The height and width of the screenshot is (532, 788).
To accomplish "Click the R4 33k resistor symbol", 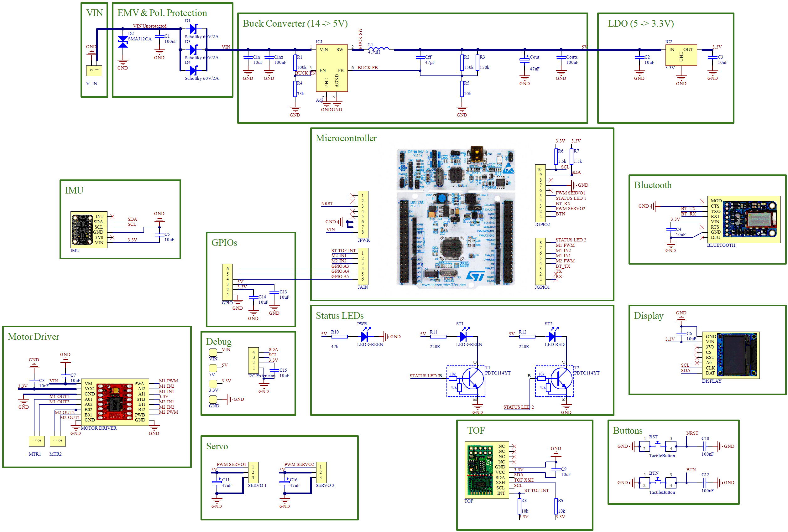I will (x=295, y=89).
